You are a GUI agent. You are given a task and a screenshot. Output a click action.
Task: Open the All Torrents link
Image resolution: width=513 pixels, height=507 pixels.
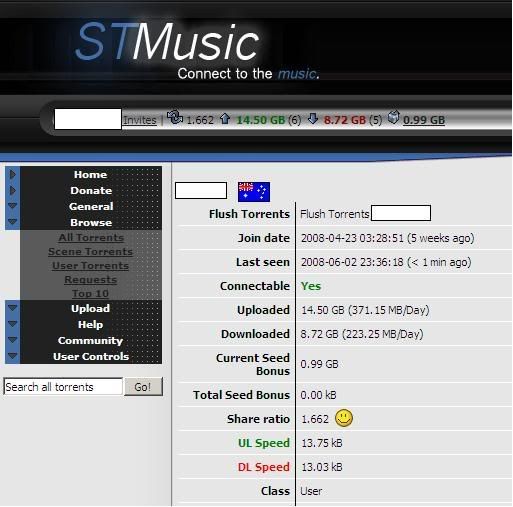tap(91, 237)
